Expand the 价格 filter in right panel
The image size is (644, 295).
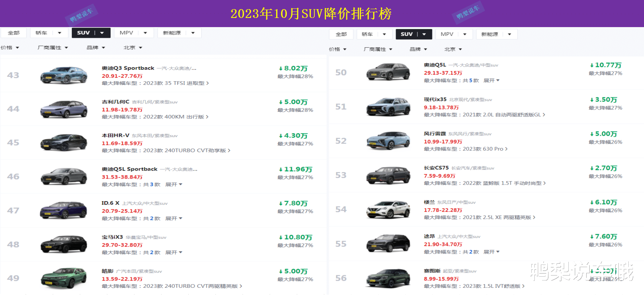[338, 49]
